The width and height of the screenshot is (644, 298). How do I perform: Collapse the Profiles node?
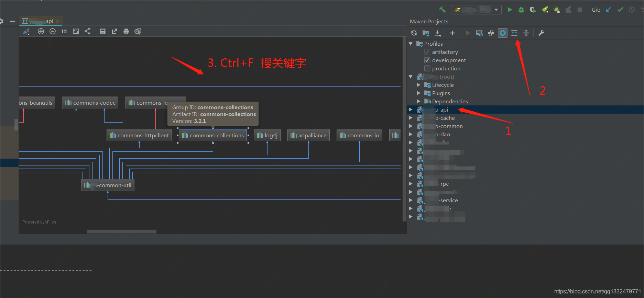pyautogui.click(x=411, y=44)
